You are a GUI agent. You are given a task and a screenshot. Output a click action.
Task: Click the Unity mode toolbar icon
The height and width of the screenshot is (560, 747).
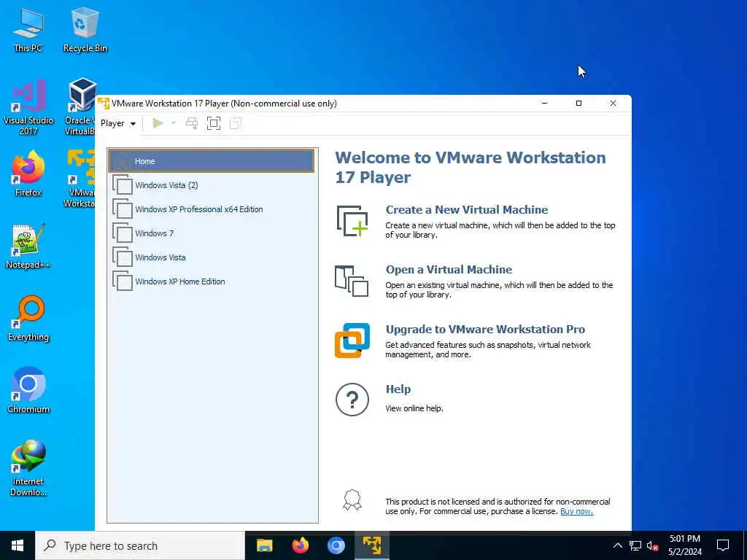[x=236, y=123]
